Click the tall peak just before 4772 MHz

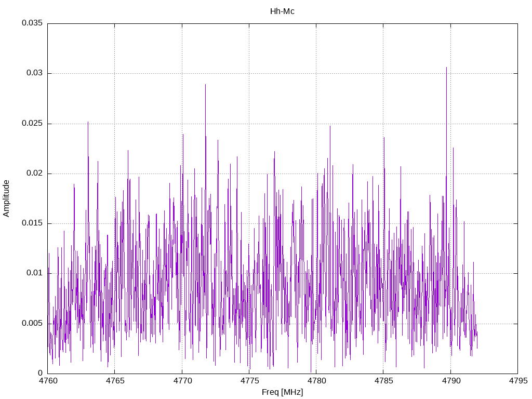coord(205,85)
